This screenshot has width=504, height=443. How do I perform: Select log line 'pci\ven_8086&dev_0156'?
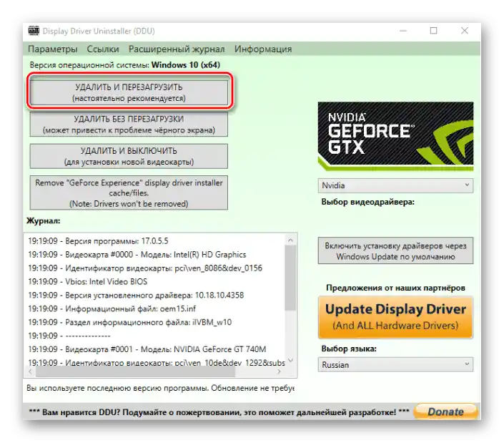145,268
